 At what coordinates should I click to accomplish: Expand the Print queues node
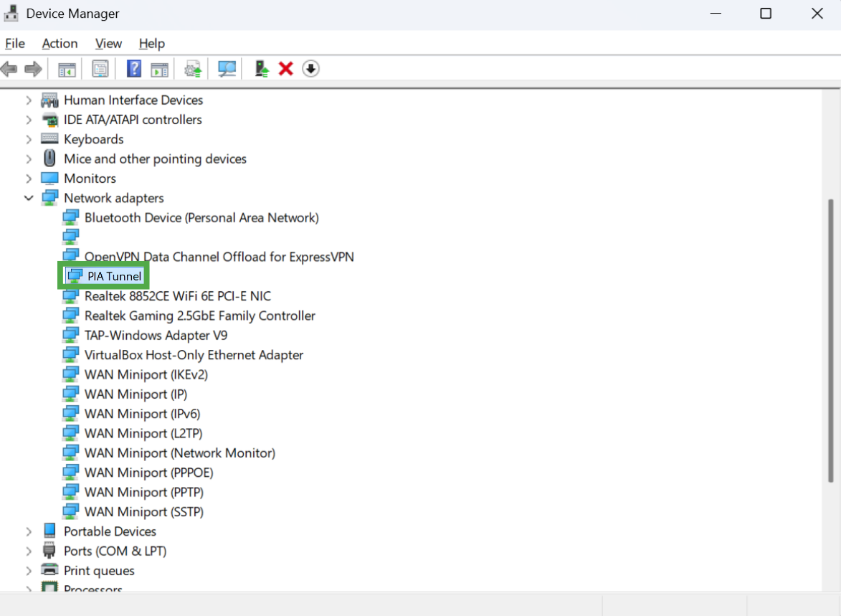(x=29, y=570)
